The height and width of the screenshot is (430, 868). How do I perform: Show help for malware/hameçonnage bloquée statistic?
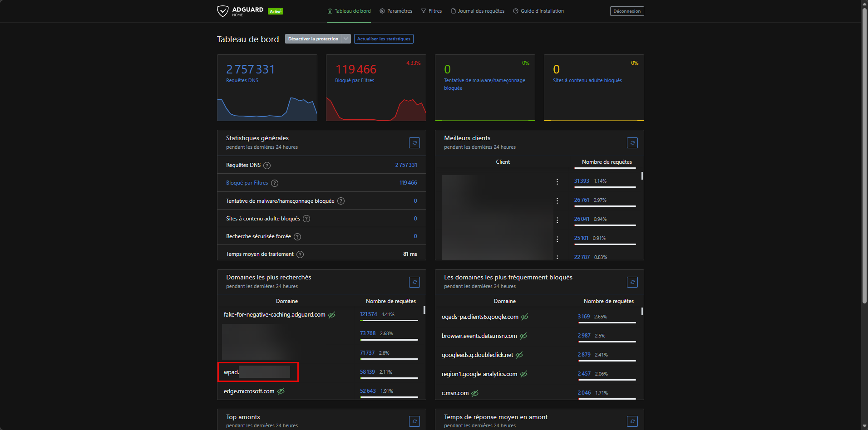point(341,201)
